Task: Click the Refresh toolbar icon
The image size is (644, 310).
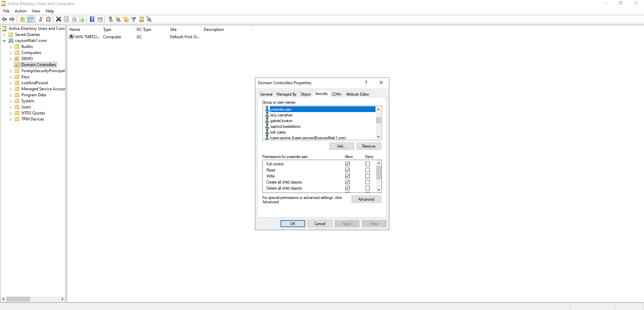Action: [x=74, y=19]
